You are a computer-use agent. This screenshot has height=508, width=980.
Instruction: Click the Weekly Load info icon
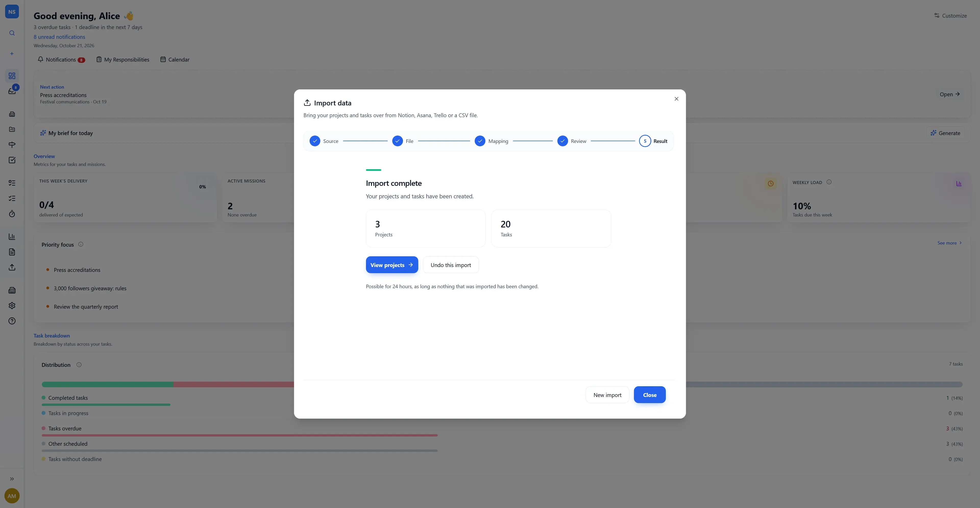click(829, 182)
